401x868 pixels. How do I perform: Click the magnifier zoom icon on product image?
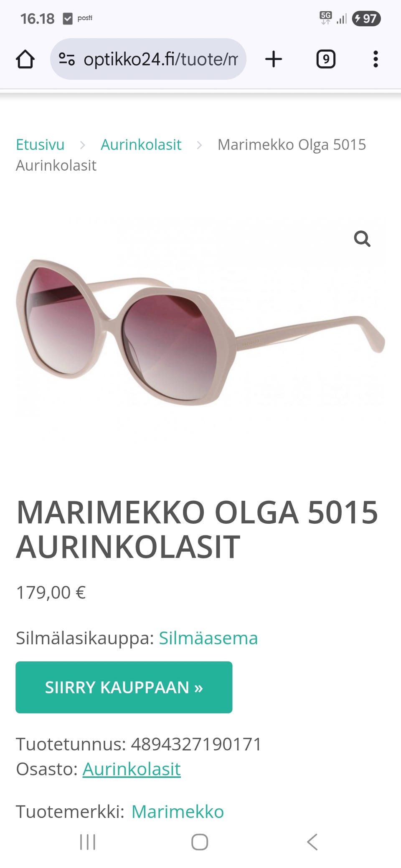point(362,239)
